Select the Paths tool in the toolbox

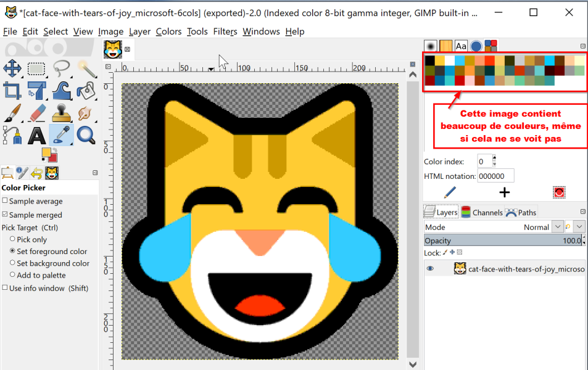pyautogui.click(x=12, y=135)
